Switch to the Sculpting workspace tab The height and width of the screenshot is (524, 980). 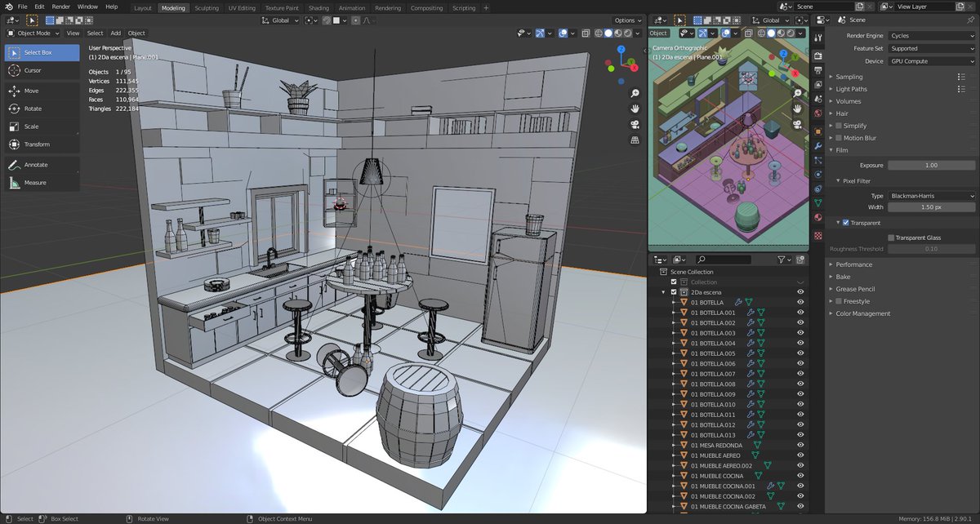point(207,9)
